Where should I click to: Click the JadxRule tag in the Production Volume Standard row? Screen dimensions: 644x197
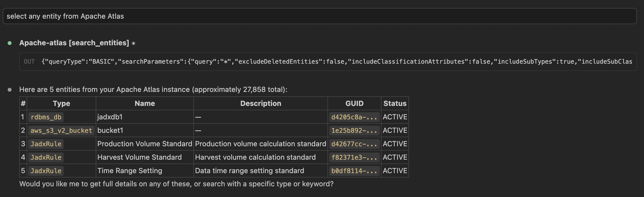point(46,144)
